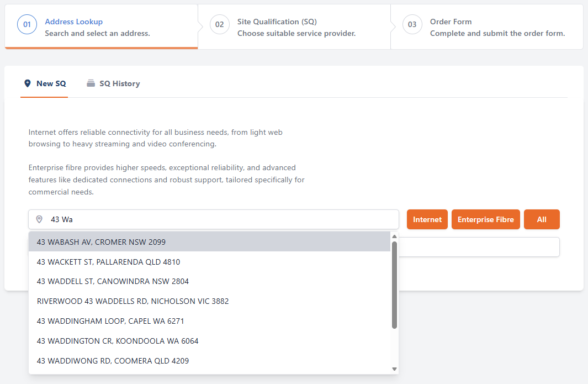Image resolution: width=588 pixels, height=384 pixels.
Task: Click the Enterprise Fibre button
Action: tap(486, 219)
